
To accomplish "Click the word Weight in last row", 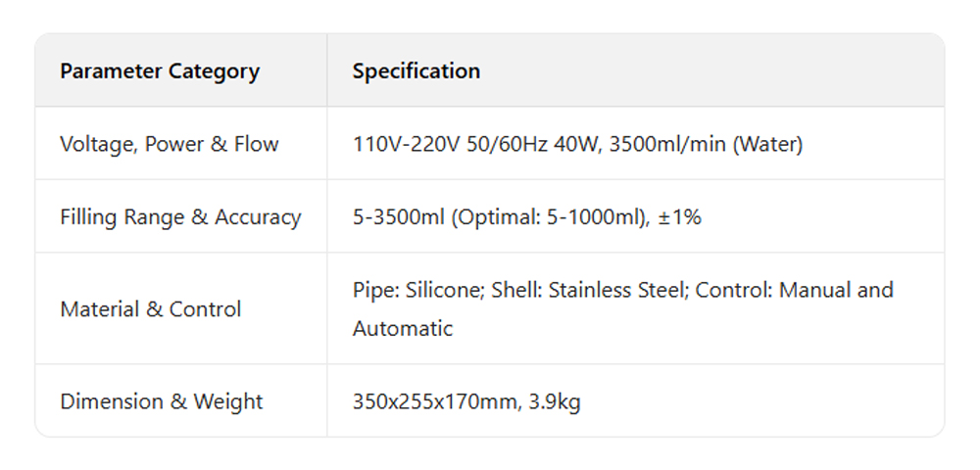I will tap(228, 401).
